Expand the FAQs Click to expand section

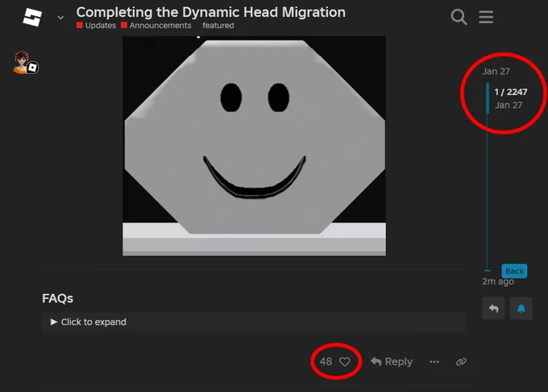coord(254,322)
